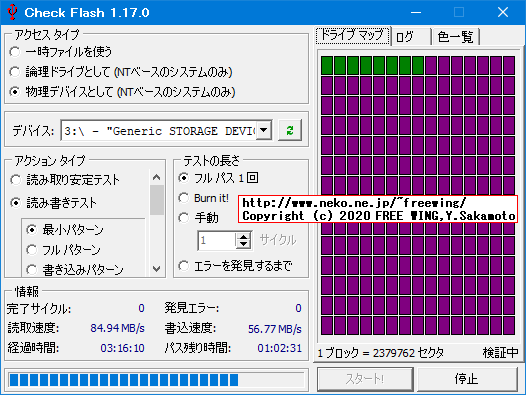Image resolution: width=526 pixels, height=395 pixels.
Task: Select Burn it! test length
Action: click(203, 198)
